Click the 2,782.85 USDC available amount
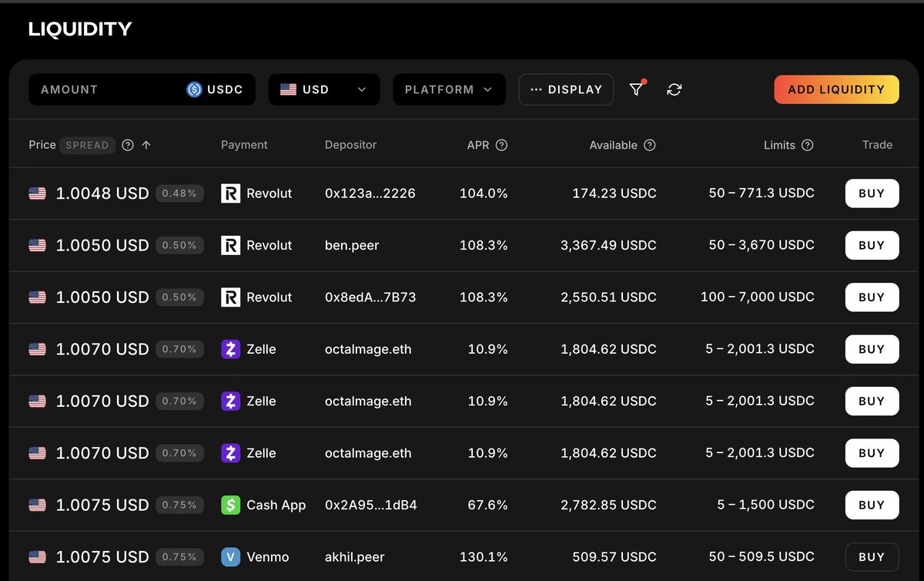 tap(609, 505)
